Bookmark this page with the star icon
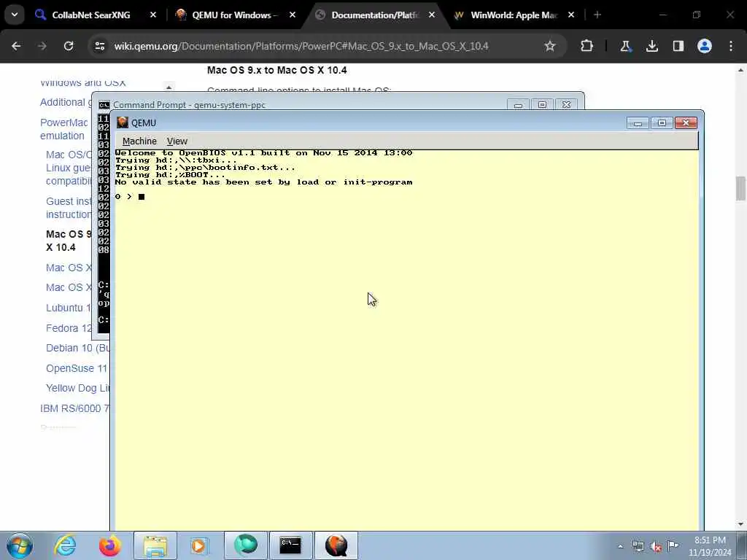This screenshot has width=747, height=560. coord(550,46)
